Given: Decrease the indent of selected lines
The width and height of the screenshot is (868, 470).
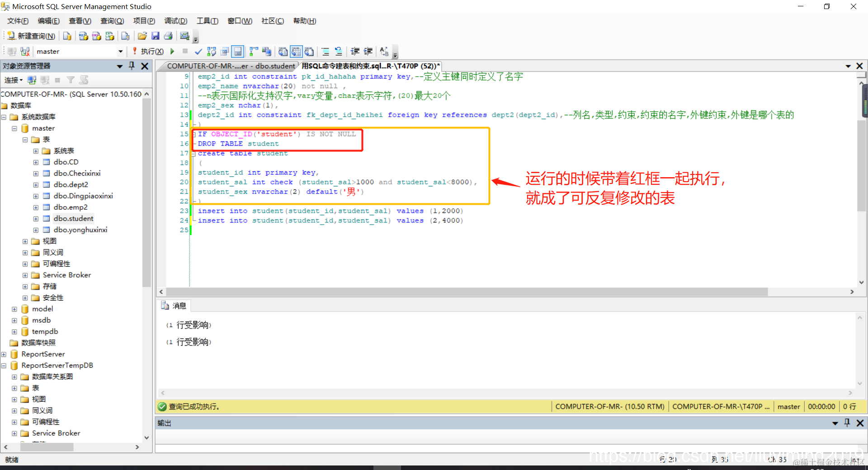Looking at the screenshot, I should point(355,52).
